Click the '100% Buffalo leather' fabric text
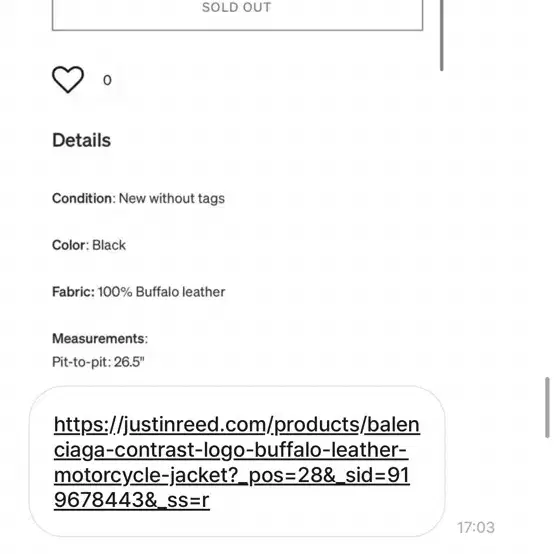 click(161, 292)
